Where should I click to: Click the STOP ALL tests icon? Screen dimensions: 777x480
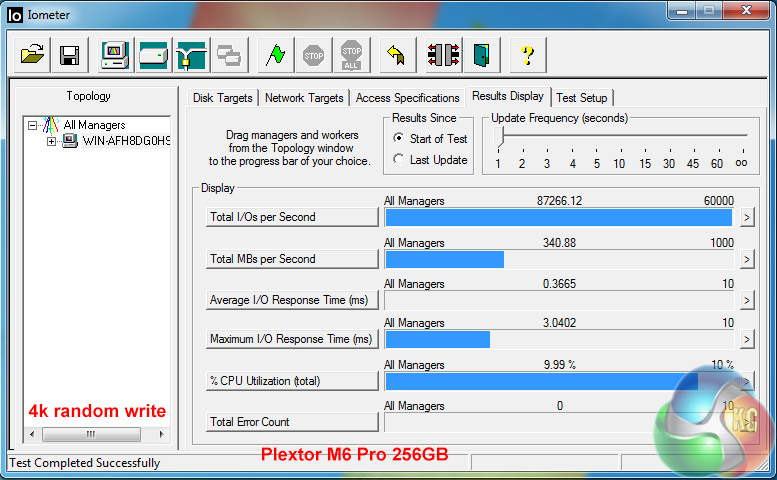pos(352,55)
